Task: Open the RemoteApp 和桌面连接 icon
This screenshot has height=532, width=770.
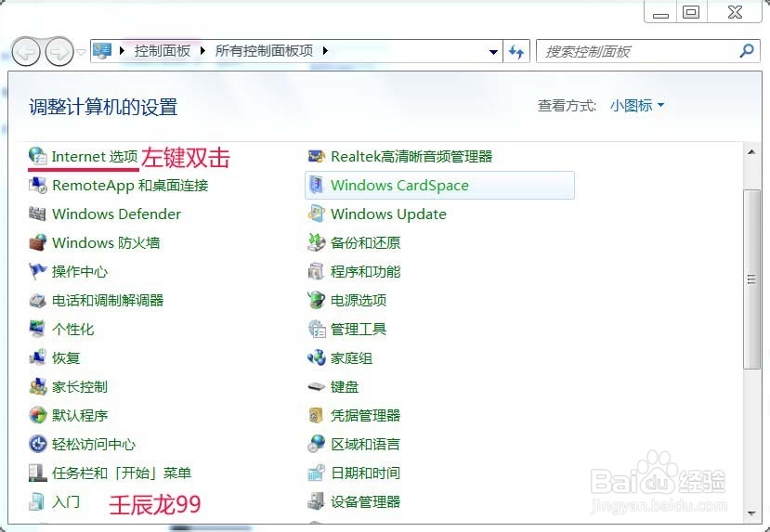Action: 38,185
